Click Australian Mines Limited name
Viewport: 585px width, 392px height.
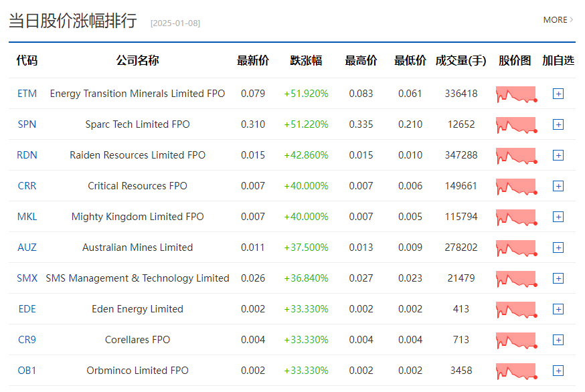(x=137, y=248)
